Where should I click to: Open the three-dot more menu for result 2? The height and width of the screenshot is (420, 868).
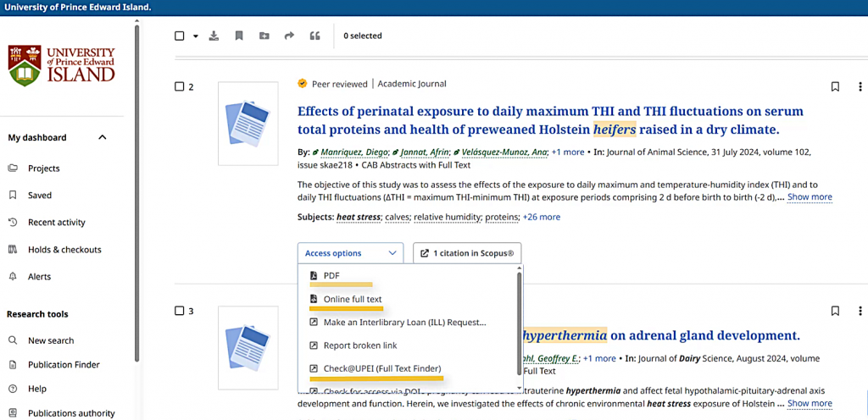pos(860,86)
